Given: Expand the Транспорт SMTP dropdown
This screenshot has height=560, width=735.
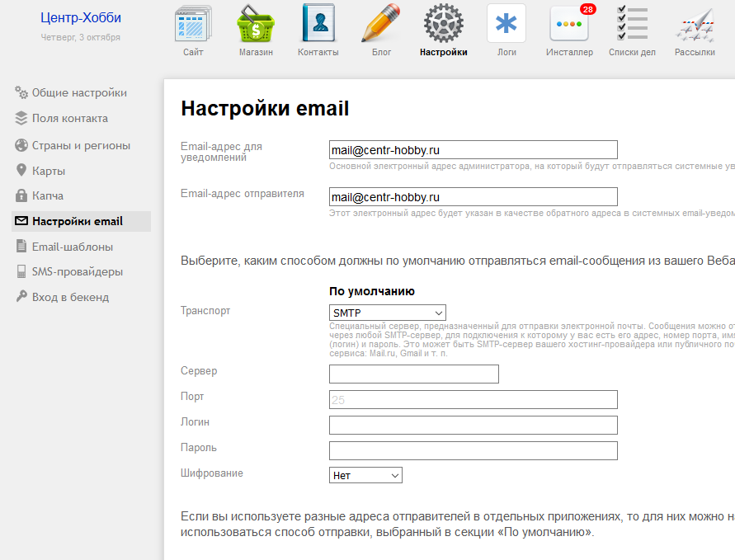Looking at the screenshot, I should (387, 313).
